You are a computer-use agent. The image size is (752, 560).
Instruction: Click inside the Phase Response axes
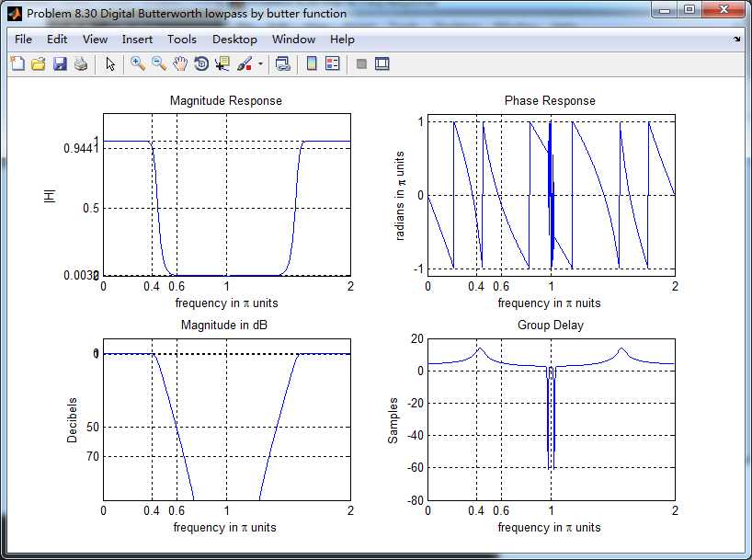point(552,195)
